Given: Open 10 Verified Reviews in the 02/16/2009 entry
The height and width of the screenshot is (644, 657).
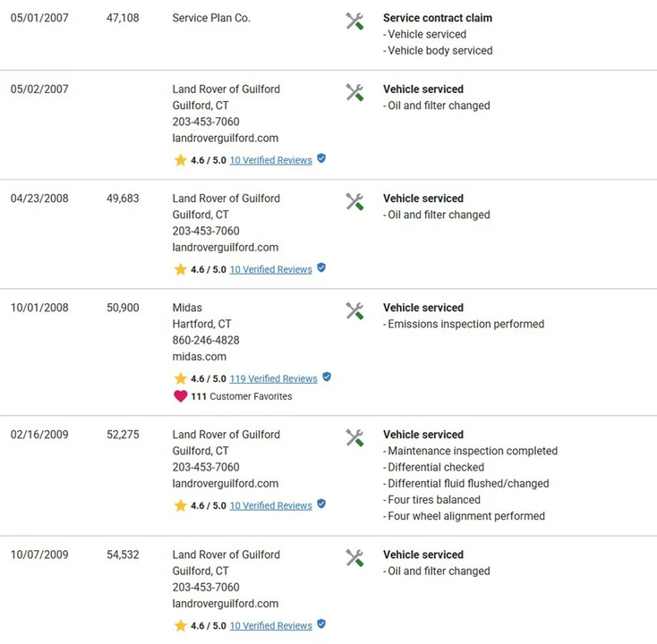Looking at the screenshot, I should (271, 505).
